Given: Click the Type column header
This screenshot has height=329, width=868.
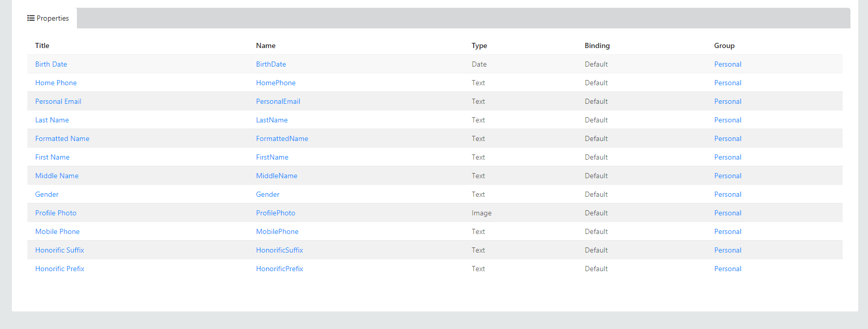Looking at the screenshot, I should [479, 45].
